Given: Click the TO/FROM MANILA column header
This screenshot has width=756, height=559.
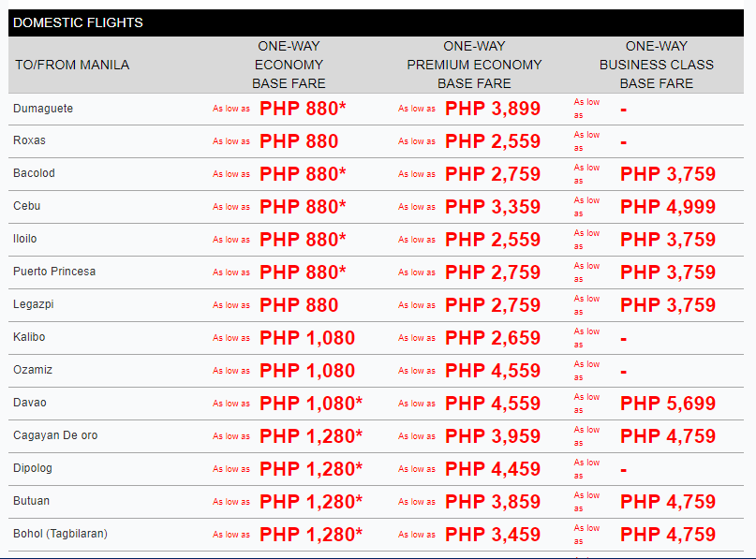Looking at the screenshot, I should tap(72, 65).
